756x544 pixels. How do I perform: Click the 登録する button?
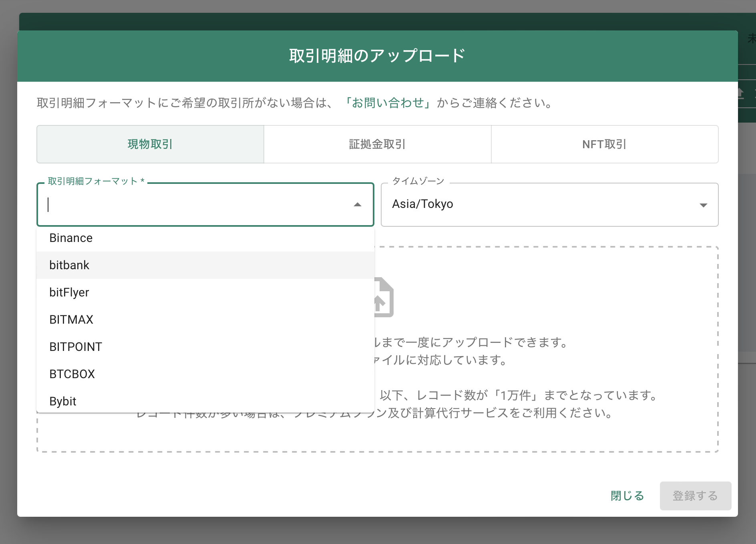(696, 496)
